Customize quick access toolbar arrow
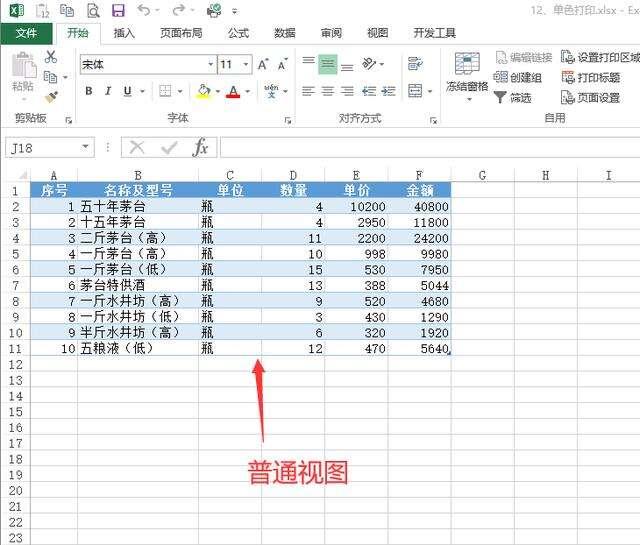The height and width of the screenshot is (545, 640). point(235,11)
